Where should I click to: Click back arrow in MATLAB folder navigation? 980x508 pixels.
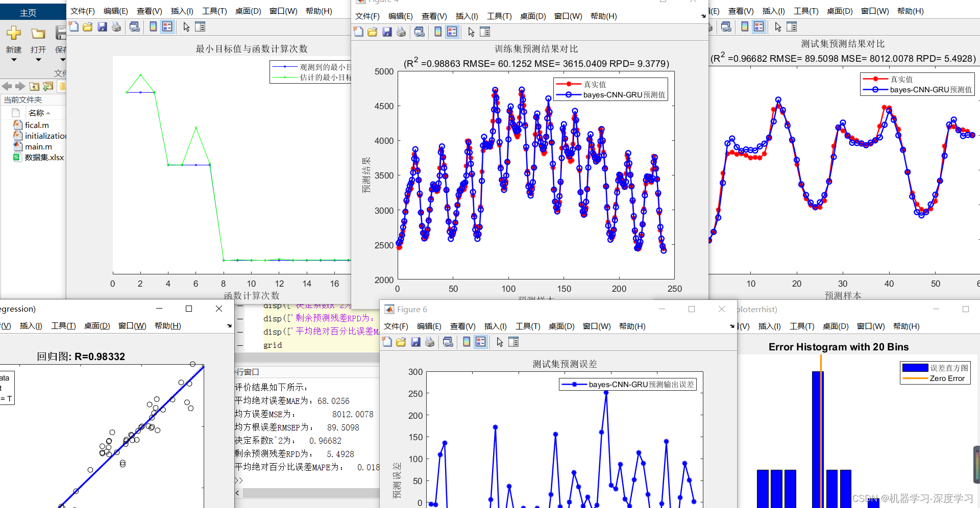point(7,86)
